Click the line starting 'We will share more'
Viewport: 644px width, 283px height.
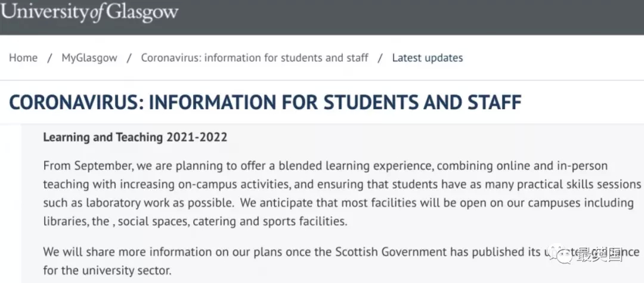point(341,251)
